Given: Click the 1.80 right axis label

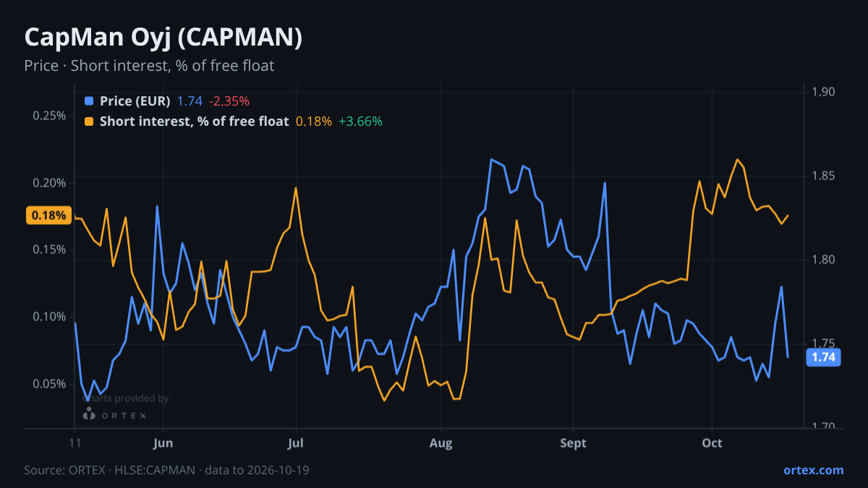Looking at the screenshot, I should tap(823, 260).
